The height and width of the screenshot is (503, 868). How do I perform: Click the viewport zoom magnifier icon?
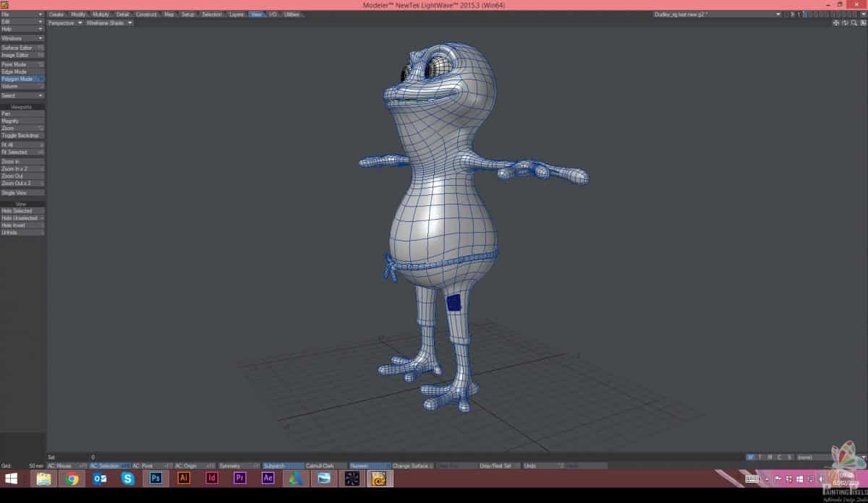click(853, 22)
